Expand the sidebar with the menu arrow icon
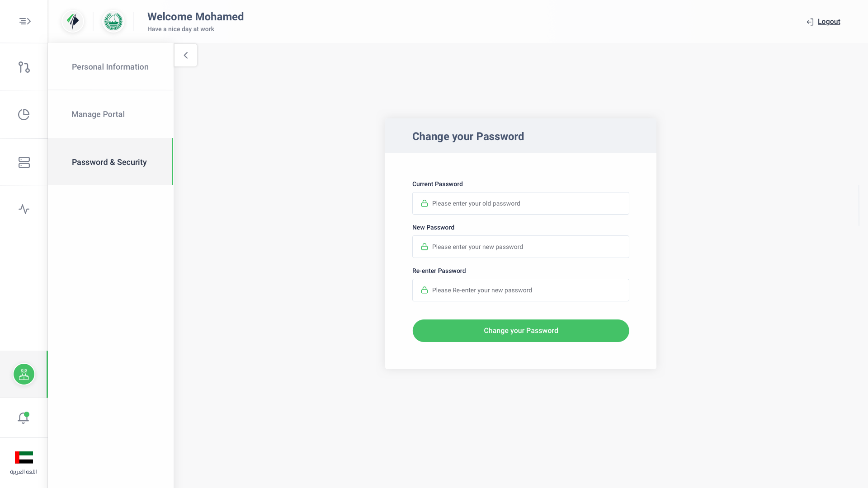The height and width of the screenshot is (488, 868). [25, 21]
